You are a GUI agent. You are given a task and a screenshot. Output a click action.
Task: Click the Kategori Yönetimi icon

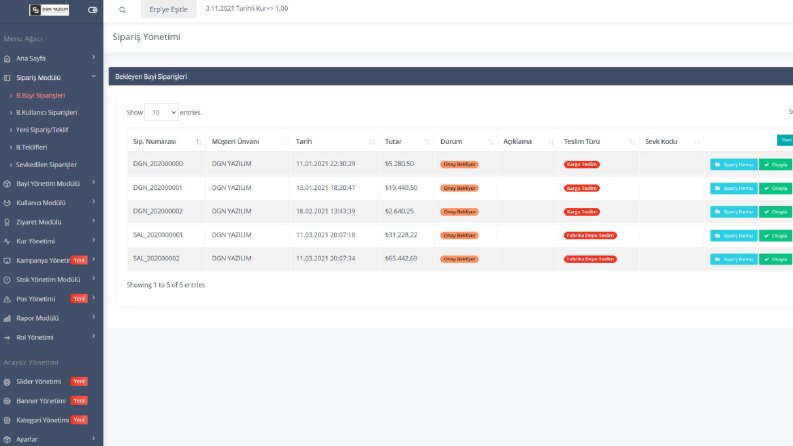[x=7, y=421]
